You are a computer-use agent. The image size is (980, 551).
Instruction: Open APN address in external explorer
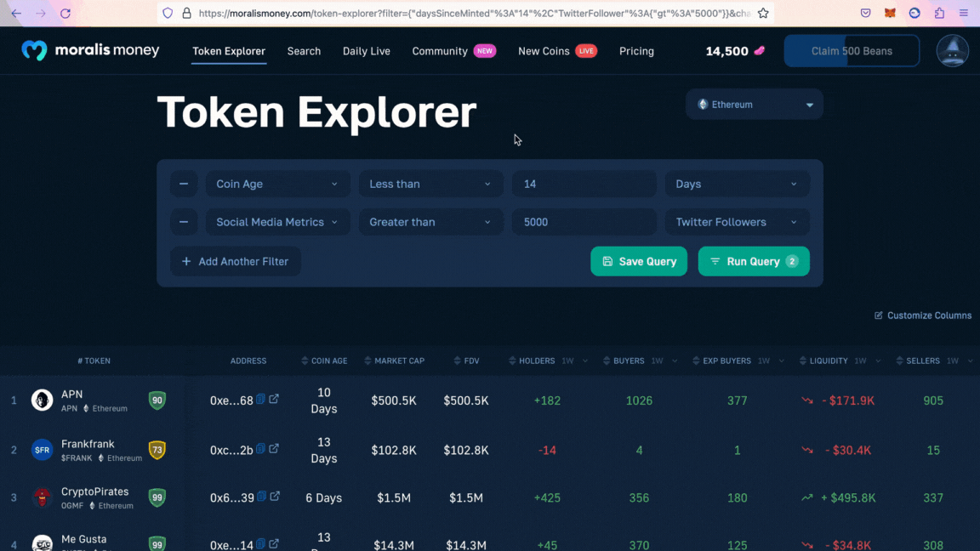pyautogui.click(x=274, y=399)
